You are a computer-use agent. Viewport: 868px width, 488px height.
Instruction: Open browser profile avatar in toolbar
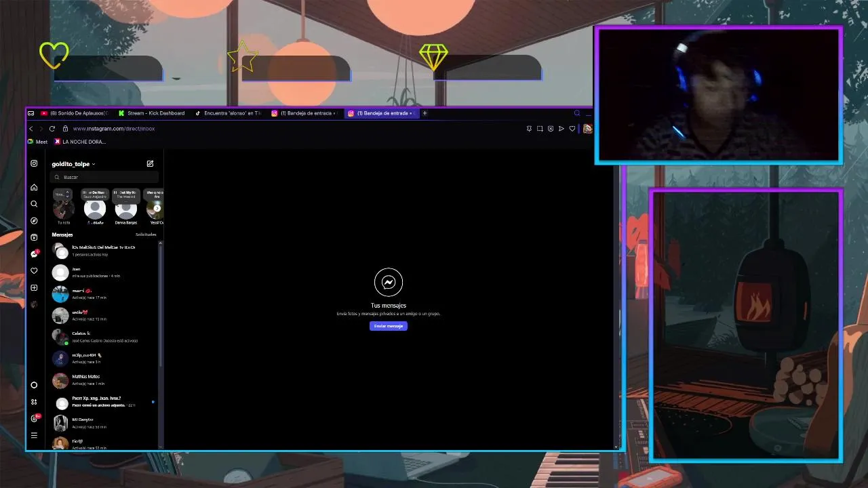pyautogui.click(x=587, y=129)
